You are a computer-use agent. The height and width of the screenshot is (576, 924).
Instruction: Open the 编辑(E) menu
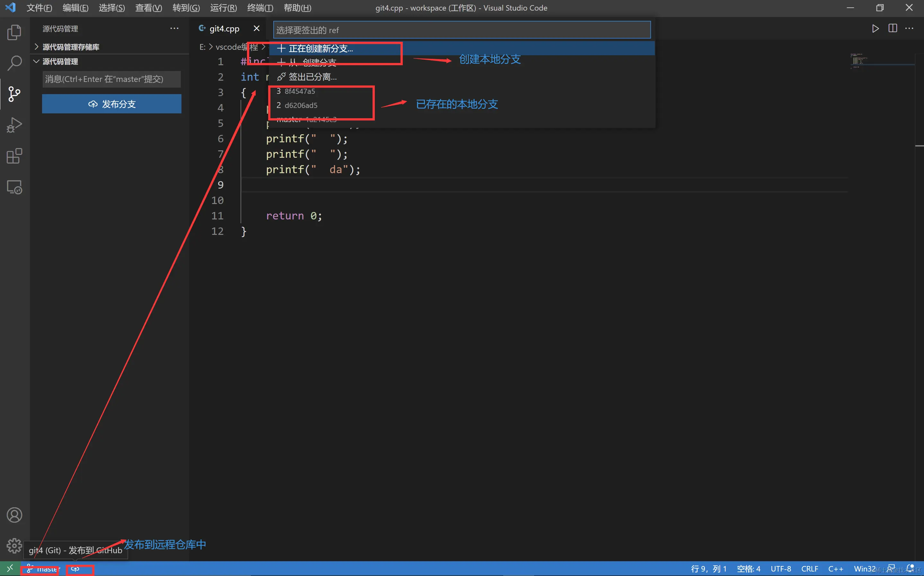75,8
